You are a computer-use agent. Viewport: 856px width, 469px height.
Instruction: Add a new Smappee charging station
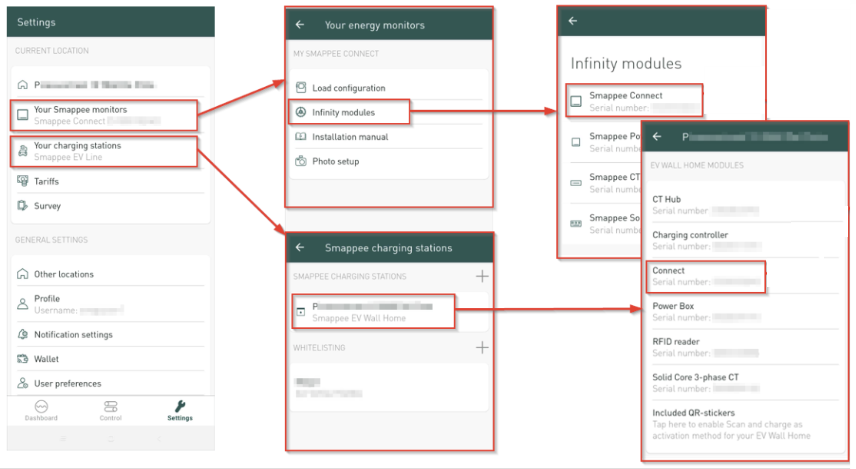tap(482, 276)
